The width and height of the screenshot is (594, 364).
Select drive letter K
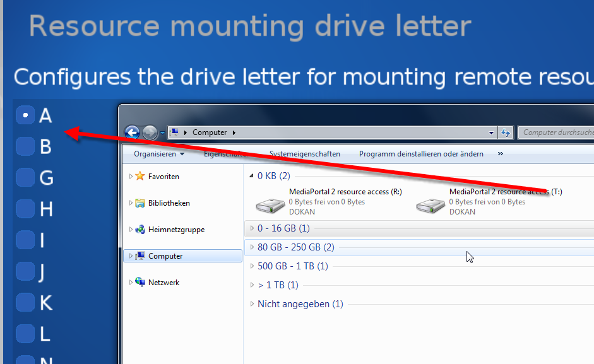click(25, 303)
